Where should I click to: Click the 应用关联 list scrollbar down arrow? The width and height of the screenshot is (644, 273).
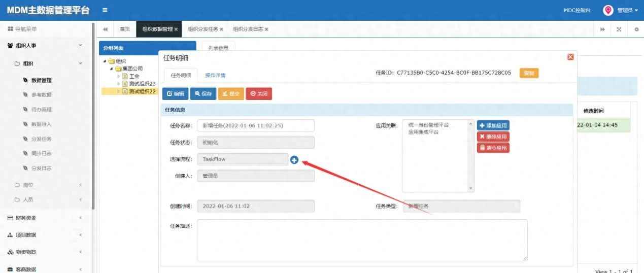point(470,188)
